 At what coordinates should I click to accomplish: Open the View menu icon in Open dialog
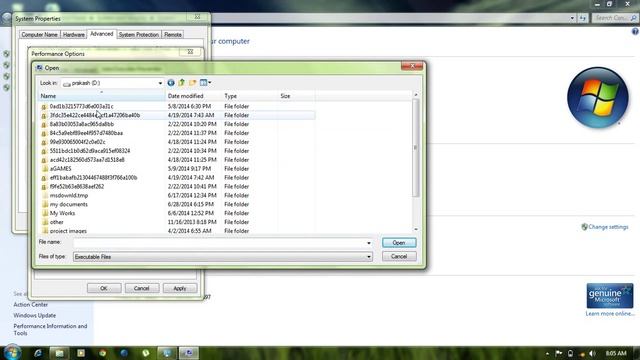pos(205,83)
